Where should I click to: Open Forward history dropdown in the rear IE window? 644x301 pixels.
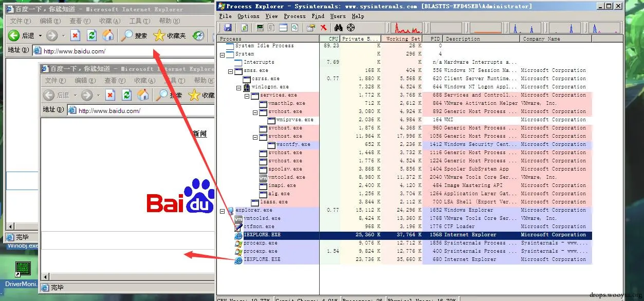[x=64, y=36]
